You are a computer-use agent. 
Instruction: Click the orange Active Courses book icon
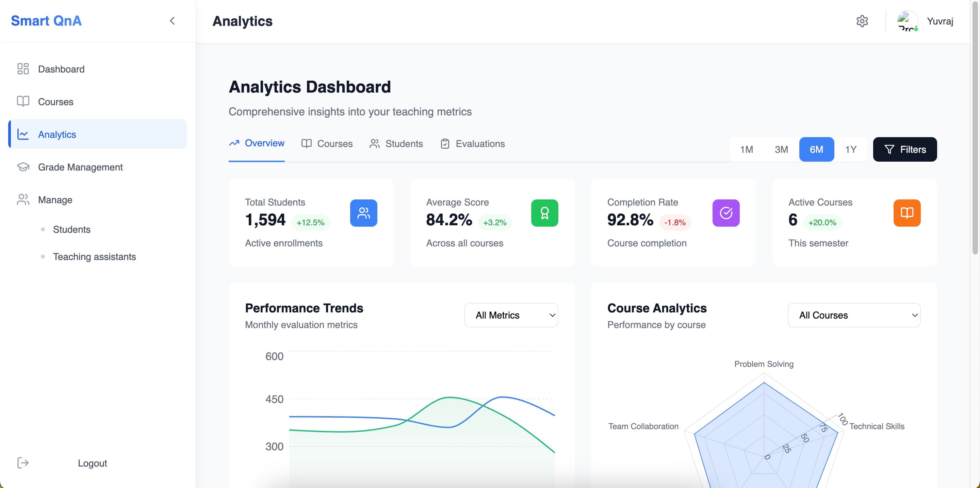(x=907, y=213)
